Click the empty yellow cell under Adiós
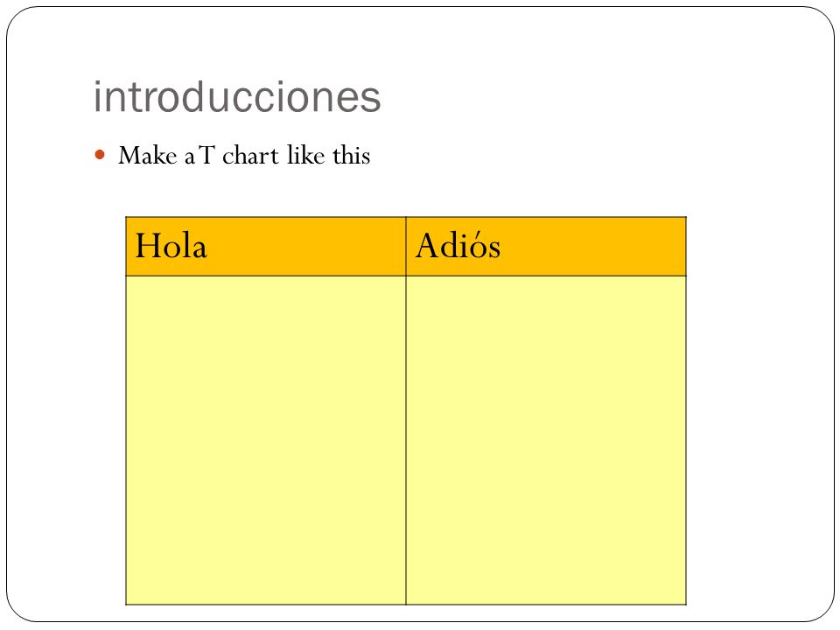The width and height of the screenshot is (840, 630). tap(546, 440)
